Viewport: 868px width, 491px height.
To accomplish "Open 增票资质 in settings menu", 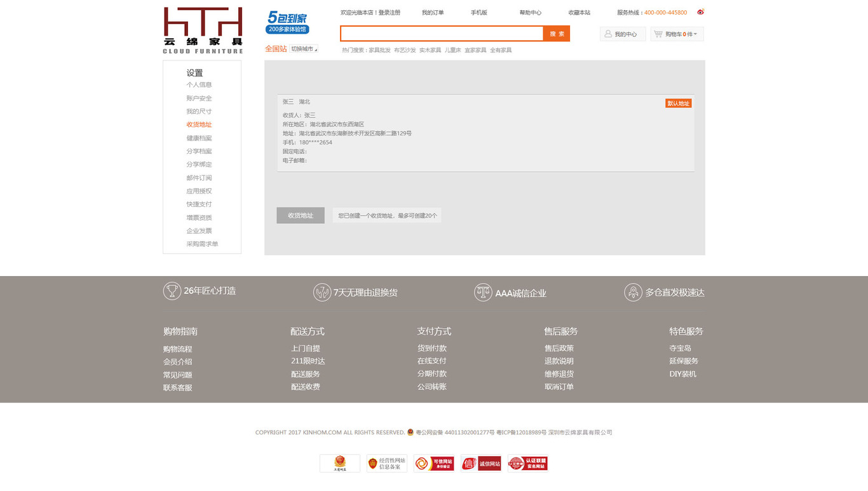I will click(x=199, y=218).
